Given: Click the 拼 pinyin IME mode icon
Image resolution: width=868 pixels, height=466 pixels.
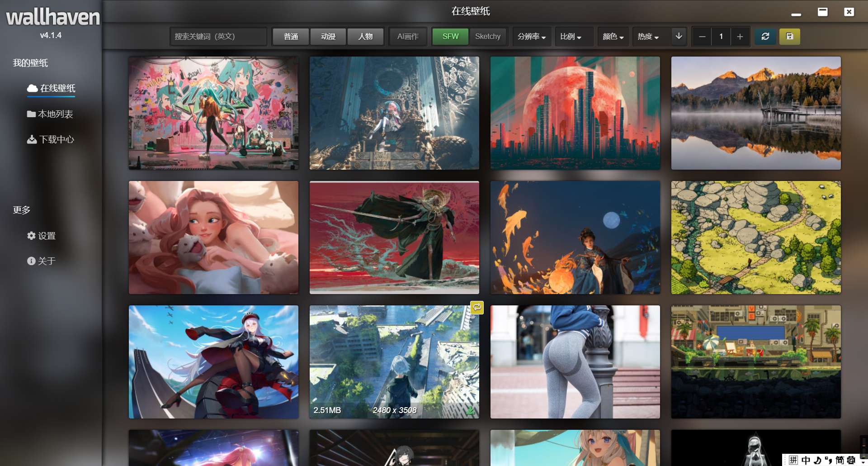Looking at the screenshot, I should pos(793,460).
